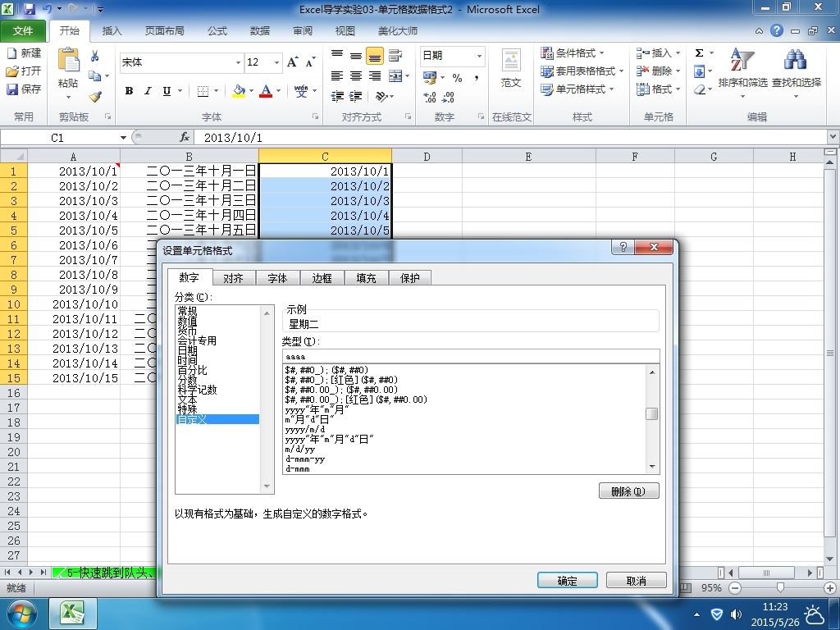840x630 pixels.
Task: Toggle italic formatting
Action: (x=148, y=91)
